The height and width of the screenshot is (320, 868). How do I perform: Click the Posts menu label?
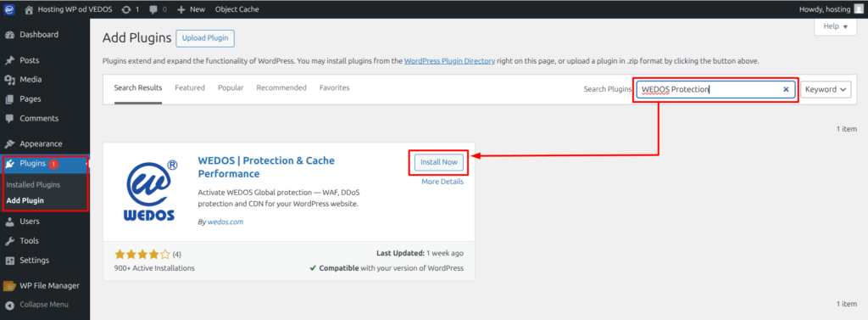click(x=30, y=60)
